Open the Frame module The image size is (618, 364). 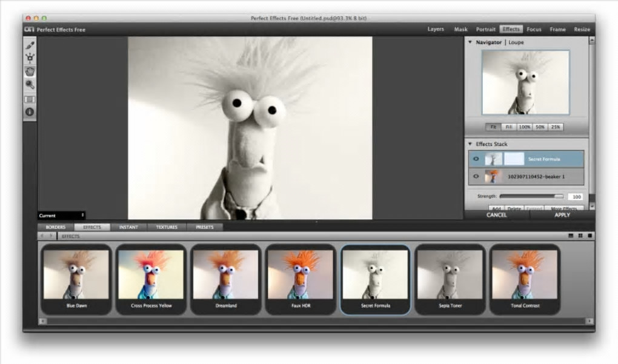(557, 29)
